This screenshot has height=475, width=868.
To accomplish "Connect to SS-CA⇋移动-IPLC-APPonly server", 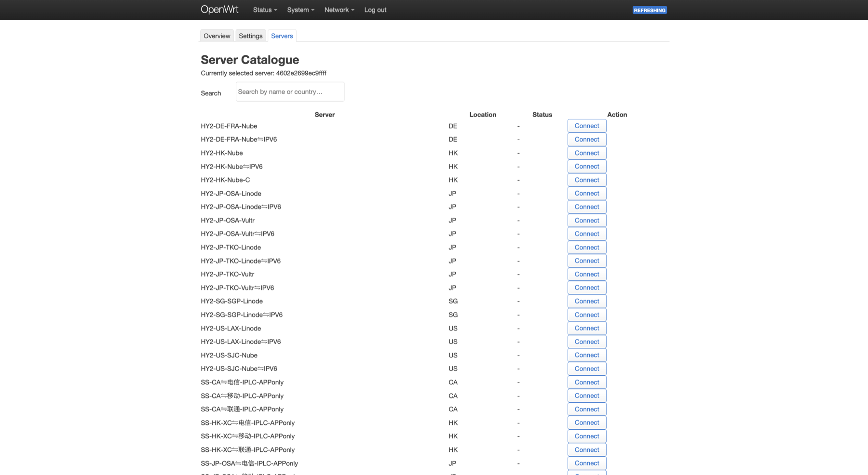I will (587, 396).
